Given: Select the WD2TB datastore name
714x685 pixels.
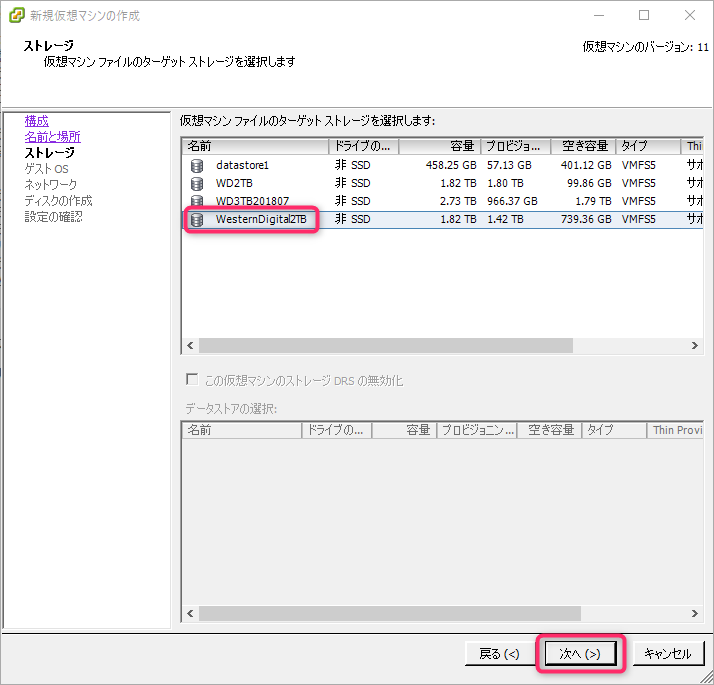Looking at the screenshot, I should coord(234,184).
